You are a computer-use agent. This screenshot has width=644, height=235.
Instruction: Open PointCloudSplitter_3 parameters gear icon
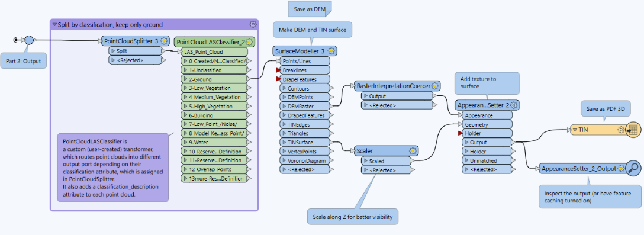165,41
